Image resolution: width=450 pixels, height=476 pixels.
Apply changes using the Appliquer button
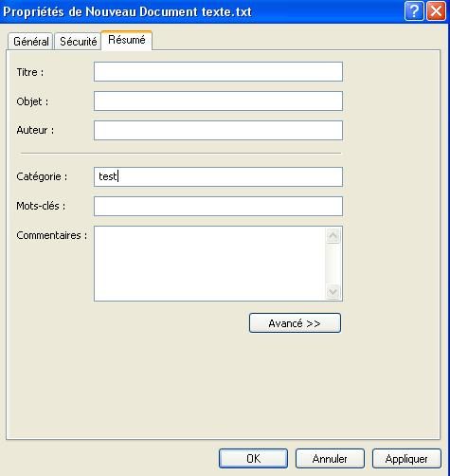[406, 459]
